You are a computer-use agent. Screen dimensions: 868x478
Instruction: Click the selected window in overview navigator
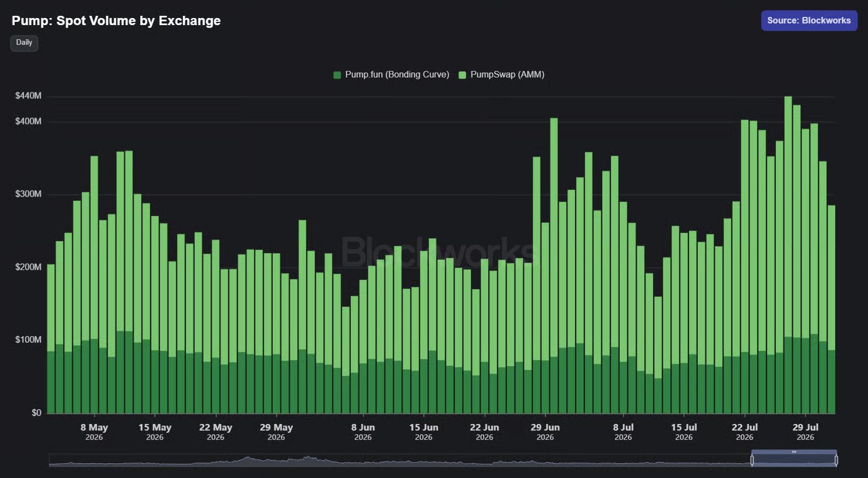pyautogui.click(x=794, y=461)
